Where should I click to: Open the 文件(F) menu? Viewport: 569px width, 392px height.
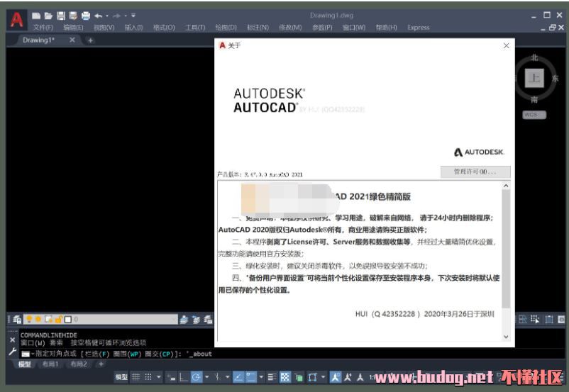[x=43, y=28]
